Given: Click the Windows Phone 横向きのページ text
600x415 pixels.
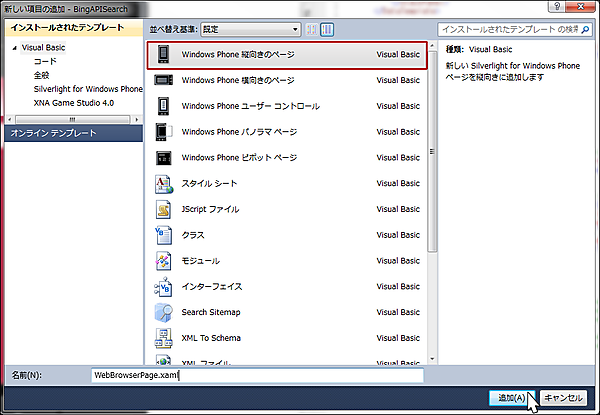Looking at the screenshot, I should [238, 80].
